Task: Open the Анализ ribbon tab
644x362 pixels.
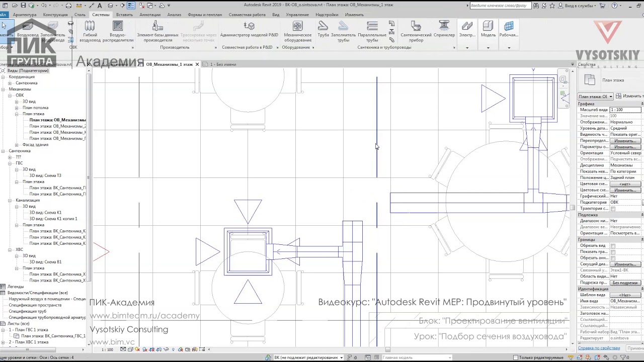Action: pyautogui.click(x=174, y=15)
